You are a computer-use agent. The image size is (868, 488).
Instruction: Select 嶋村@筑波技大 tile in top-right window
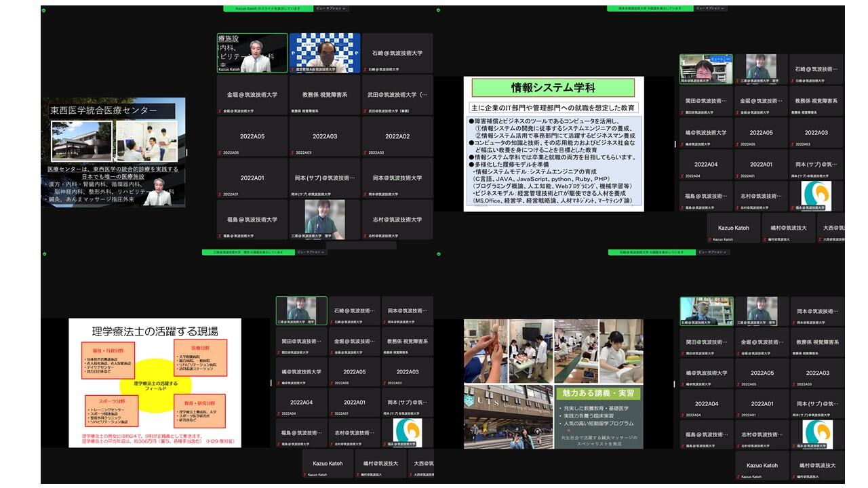coord(788,228)
